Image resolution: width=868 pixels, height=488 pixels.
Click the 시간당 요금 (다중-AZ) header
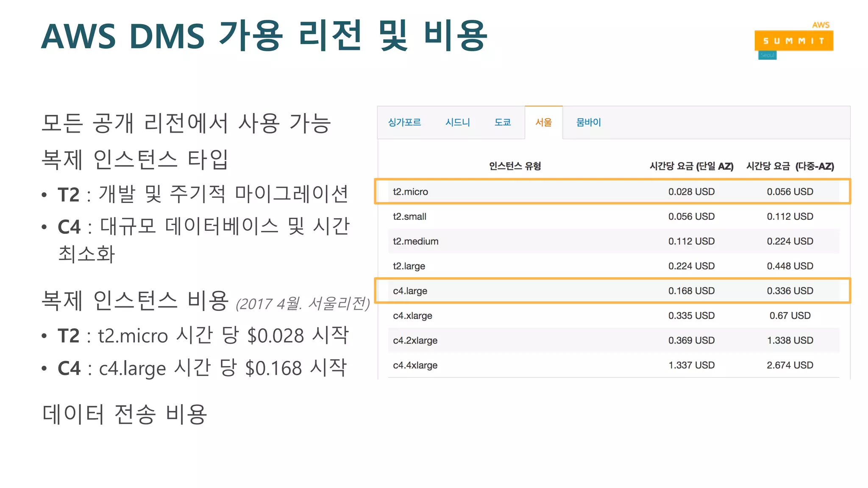(x=790, y=166)
